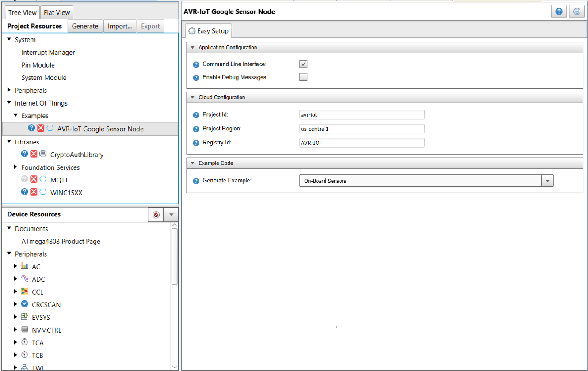Viewport: 588px width, 371px height.
Task: Click the ADC waveform icon
Action: [25, 279]
